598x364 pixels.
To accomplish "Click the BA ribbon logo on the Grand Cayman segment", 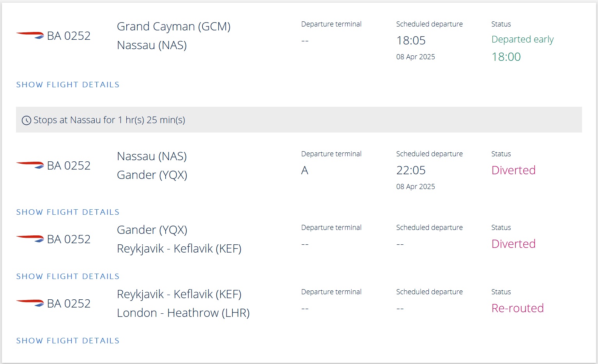I will tap(30, 35).
